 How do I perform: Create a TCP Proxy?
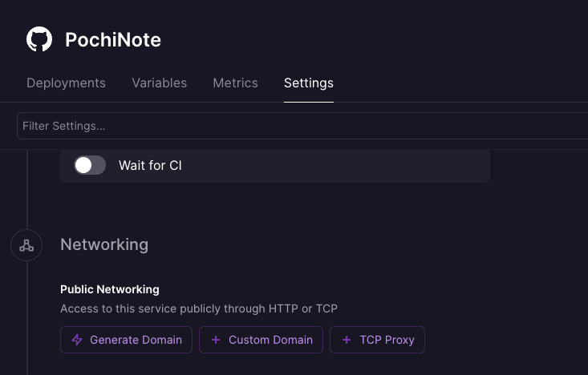[377, 340]
